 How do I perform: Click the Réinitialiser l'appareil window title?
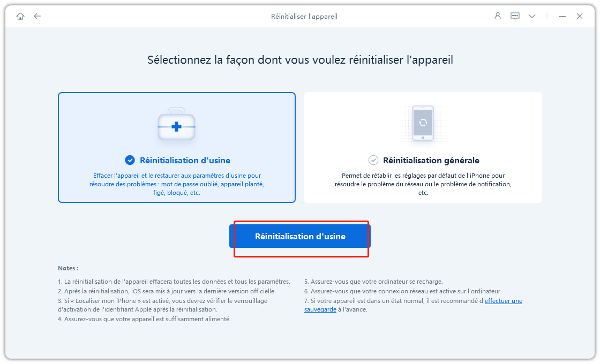tap(304, 17)
